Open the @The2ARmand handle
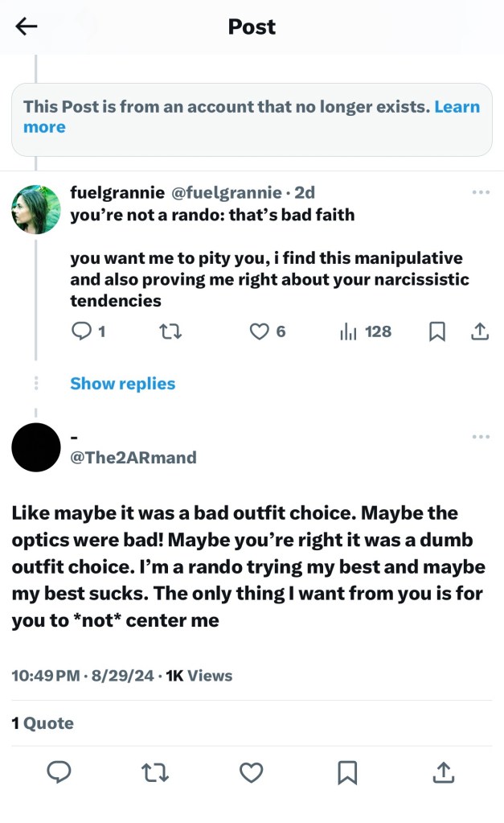Image resolution: width=504 pixels, height=823 pixels. 133,458
